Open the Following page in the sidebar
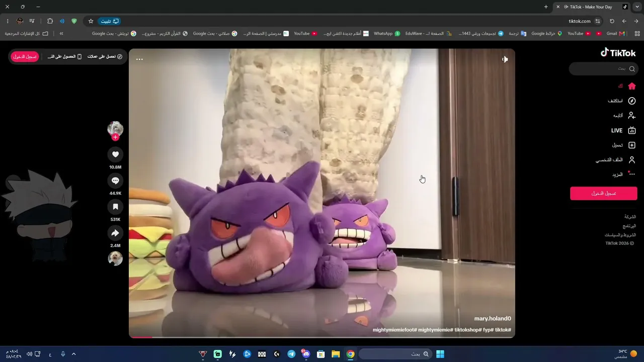This screenshot has height=362, width=644. pos(624,116)
